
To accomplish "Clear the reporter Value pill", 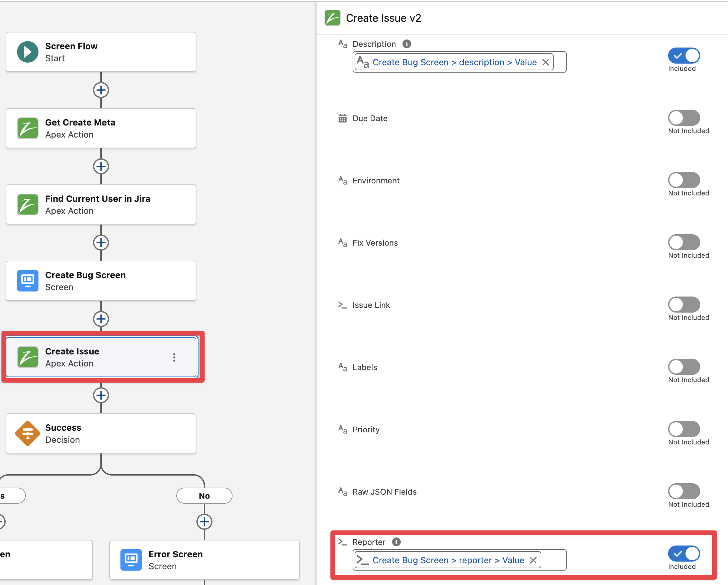I will [533, 560].
